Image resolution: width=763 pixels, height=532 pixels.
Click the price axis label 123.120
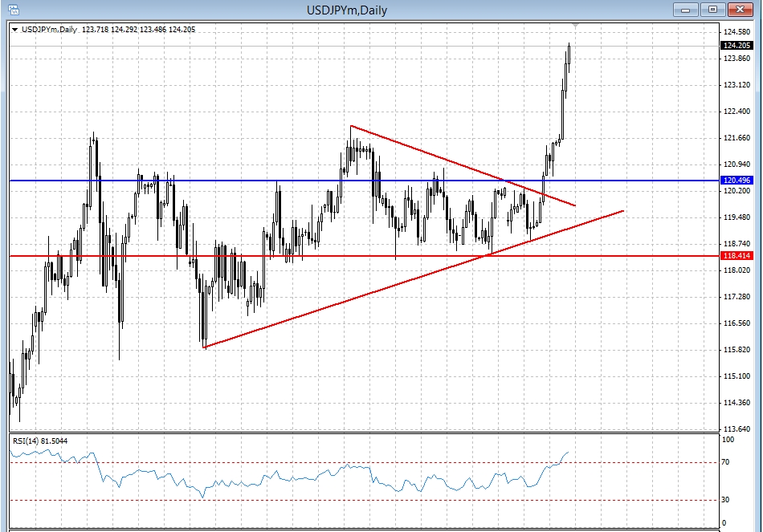736,84
